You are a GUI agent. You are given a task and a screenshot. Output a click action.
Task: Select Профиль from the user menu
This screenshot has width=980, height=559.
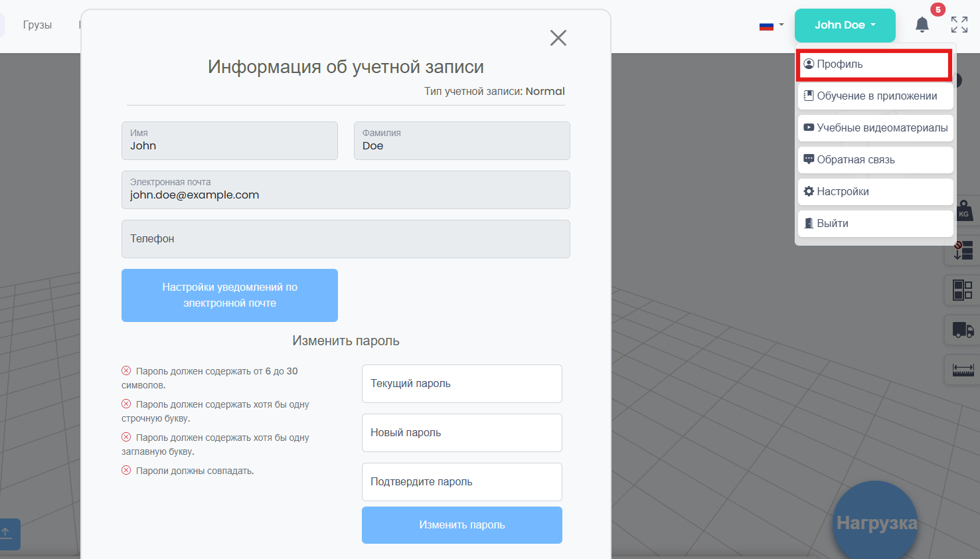[874, 64]
